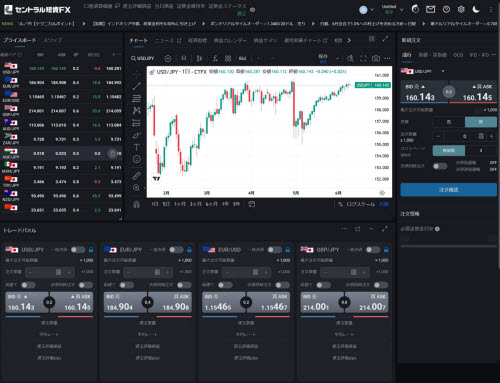Switch to the チャート tab
500x383 pixels.
[x=139, y=40]
